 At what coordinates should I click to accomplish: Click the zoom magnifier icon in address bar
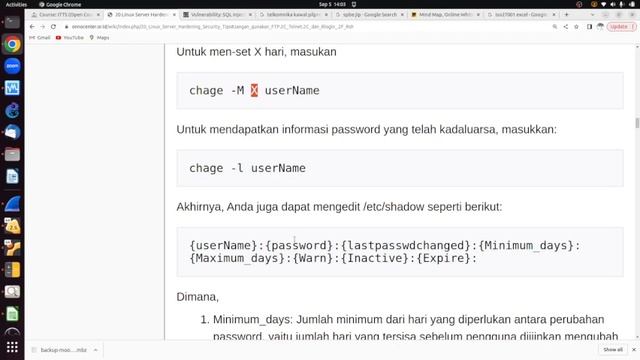555,27
